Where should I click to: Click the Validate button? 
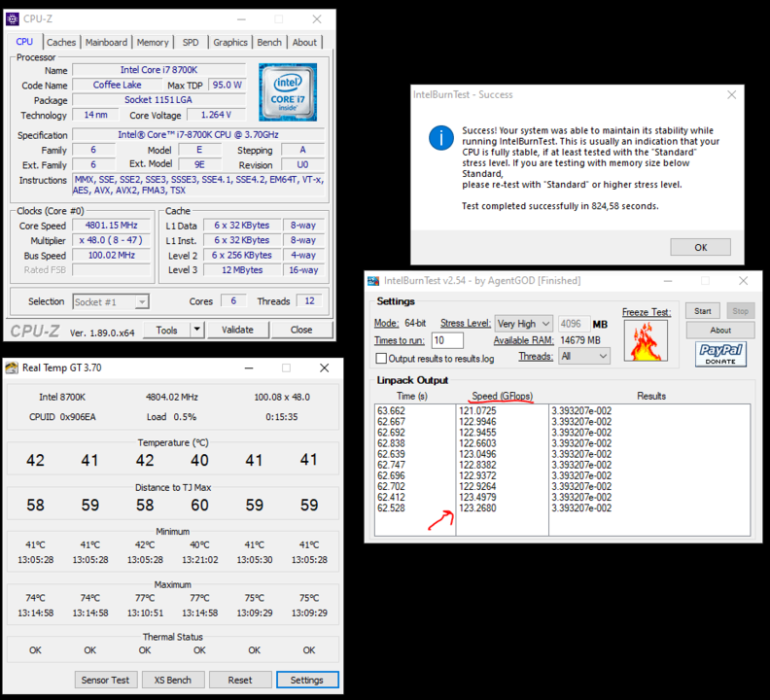click(x=237, y=330)
